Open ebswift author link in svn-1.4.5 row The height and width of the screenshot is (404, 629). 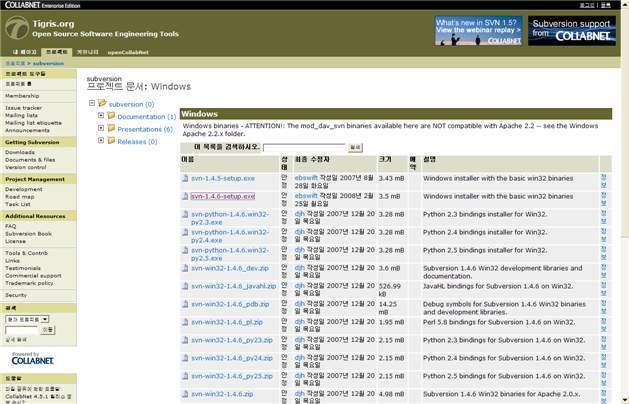306,178
